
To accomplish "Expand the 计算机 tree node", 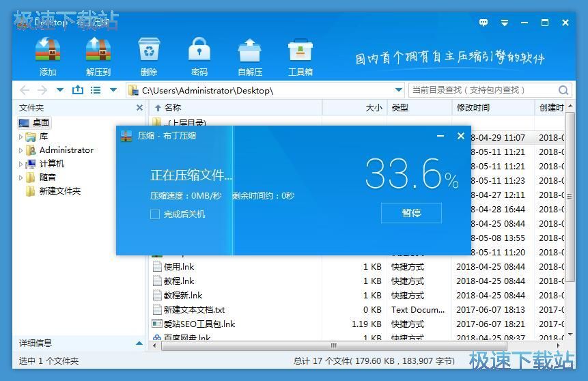I will pyautogui.click(x=21, y=164).
